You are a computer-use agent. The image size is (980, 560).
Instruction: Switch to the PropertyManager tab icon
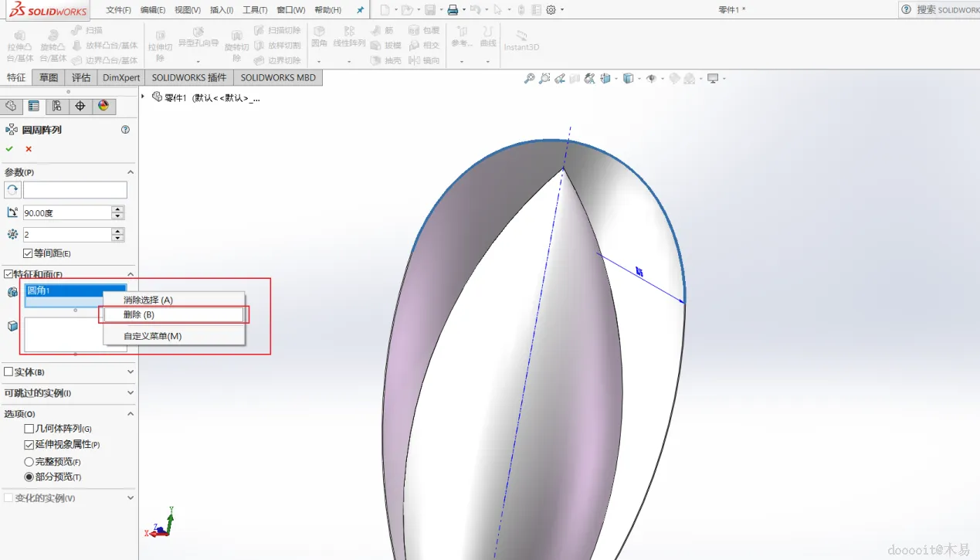coord(33,107)
